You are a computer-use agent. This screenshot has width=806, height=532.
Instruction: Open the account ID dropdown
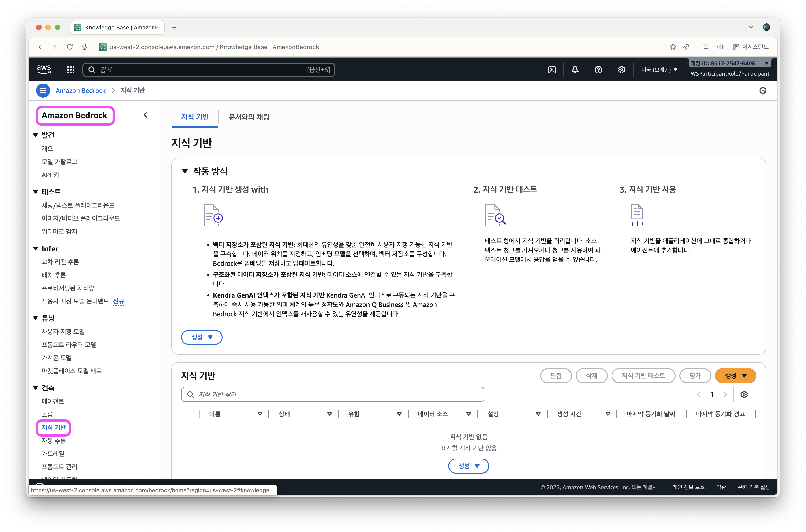pos(729,63)
